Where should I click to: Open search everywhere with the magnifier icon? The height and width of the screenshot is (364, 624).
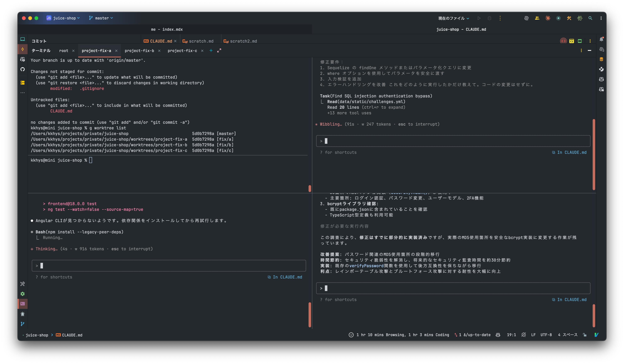coord(590,18)
